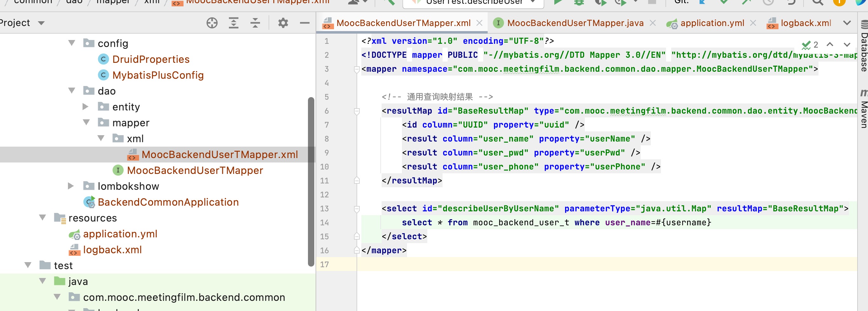The image size is (868, 311).
Task: Select logback.xml in project tree
Action: 112,249
